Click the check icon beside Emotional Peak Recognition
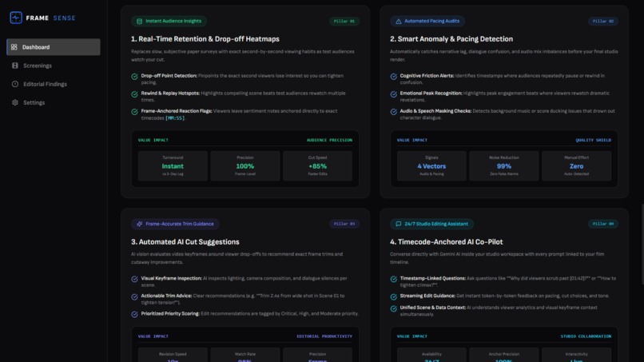The image size is (644, 362). [x=393, y=94]
